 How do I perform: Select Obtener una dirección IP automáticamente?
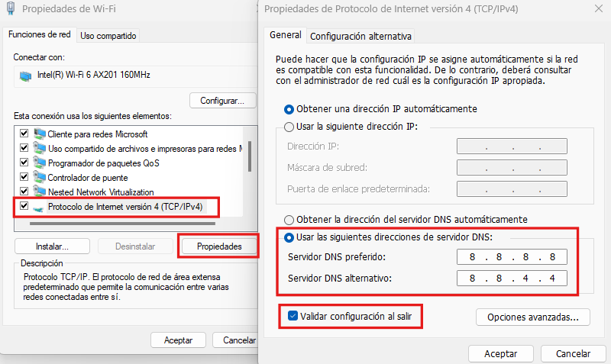[289, 108]
